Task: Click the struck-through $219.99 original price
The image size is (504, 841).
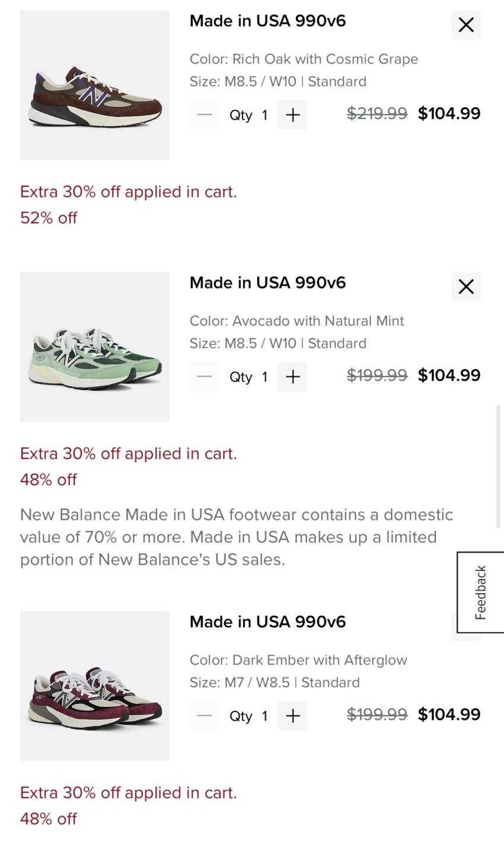Action: [377, 113]
